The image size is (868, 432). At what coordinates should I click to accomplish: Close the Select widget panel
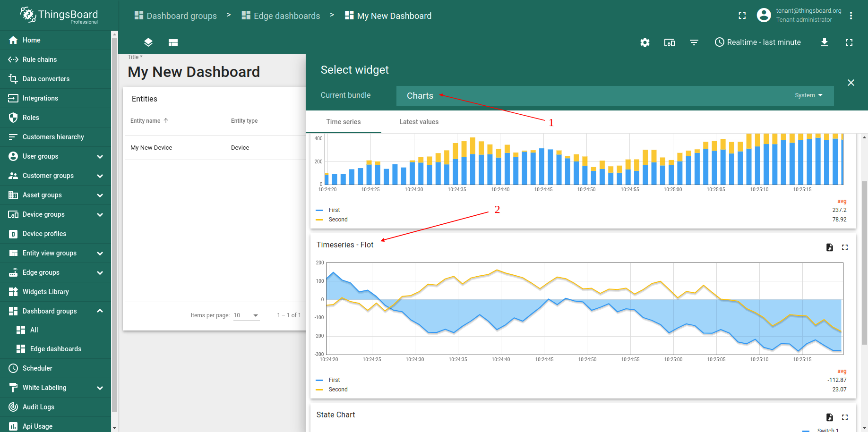[851, 83]
